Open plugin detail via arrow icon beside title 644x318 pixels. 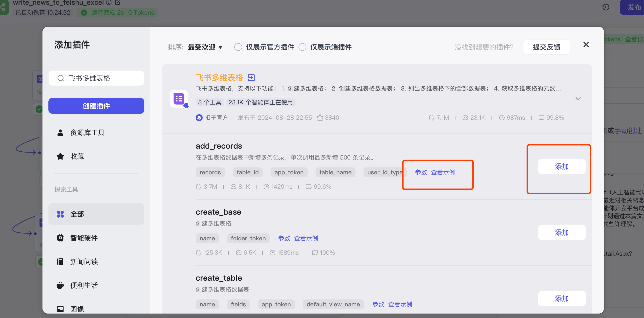[251, 78]
